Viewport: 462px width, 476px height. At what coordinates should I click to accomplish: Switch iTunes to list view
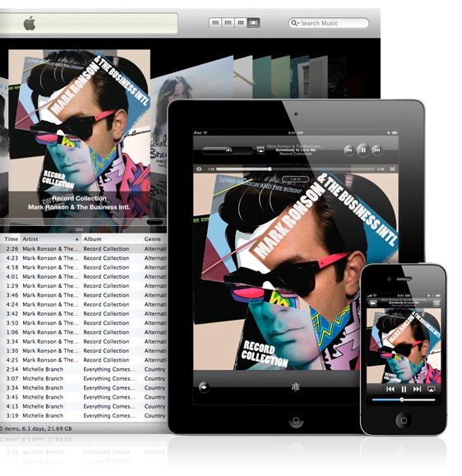pyautogui.click(x=215, y=23)
